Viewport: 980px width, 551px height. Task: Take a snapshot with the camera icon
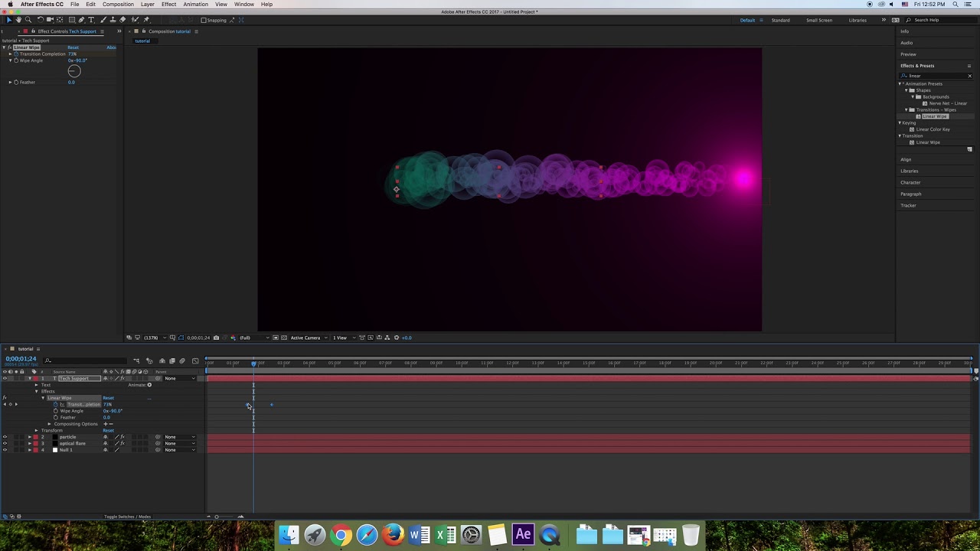point(216,337)
